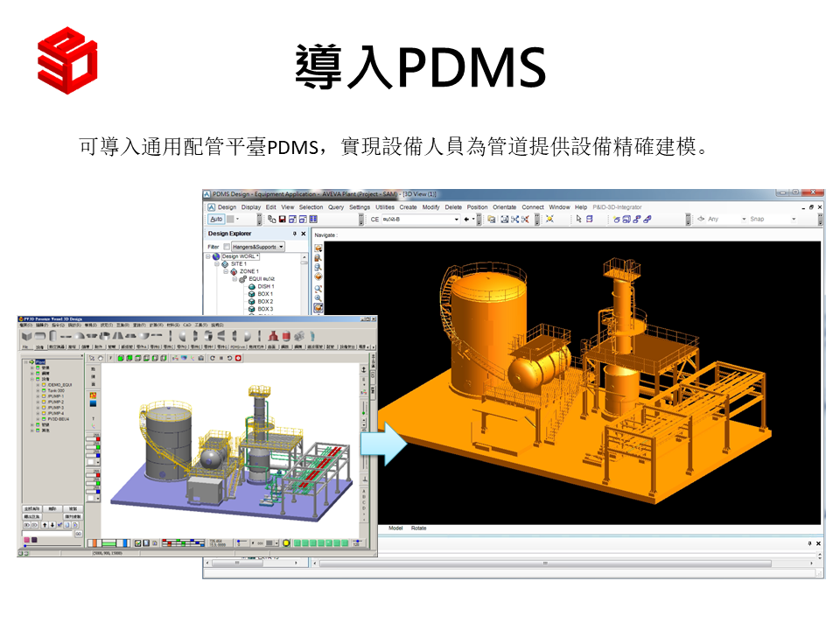The height and width of the screenshot is (630, 840).
Task: Open the Query menu in PDMS
Action: tap(336, 207)
